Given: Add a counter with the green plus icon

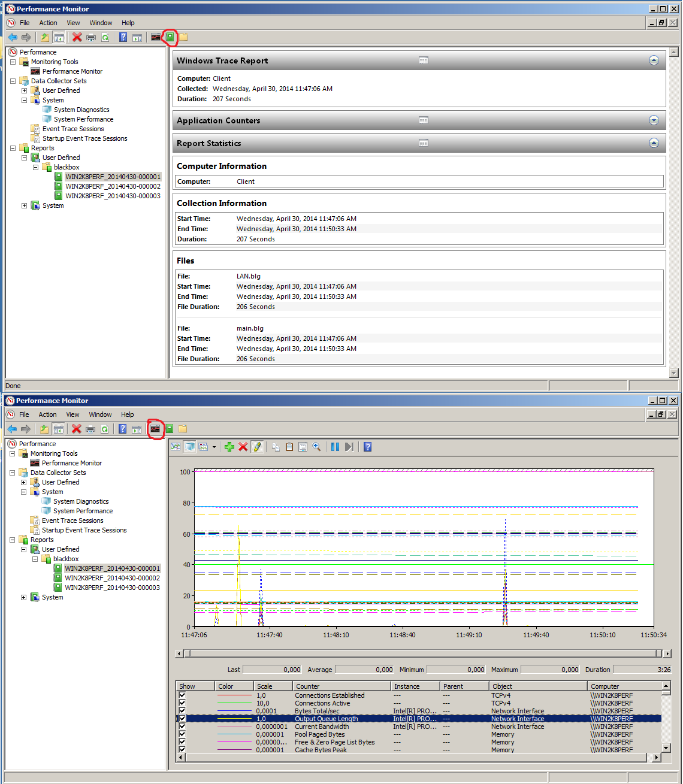Looking at the screenshot, I should tap(229, 447).
